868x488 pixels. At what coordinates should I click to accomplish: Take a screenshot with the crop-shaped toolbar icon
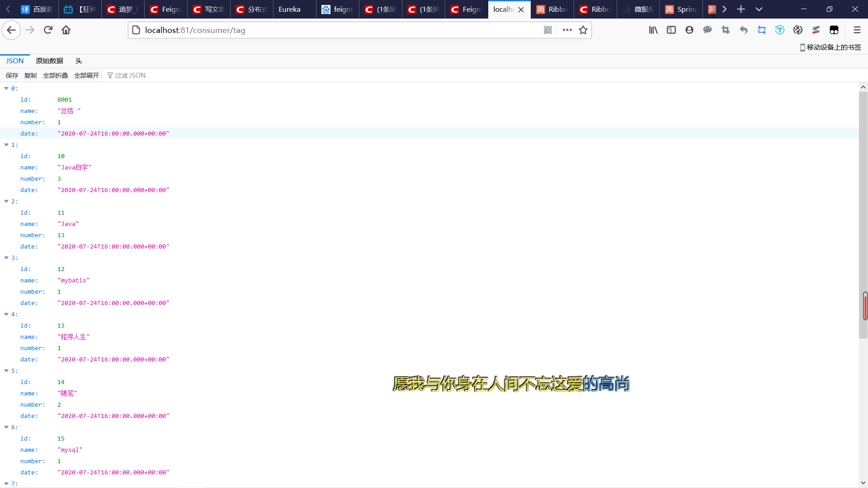[x=726, y=30]
